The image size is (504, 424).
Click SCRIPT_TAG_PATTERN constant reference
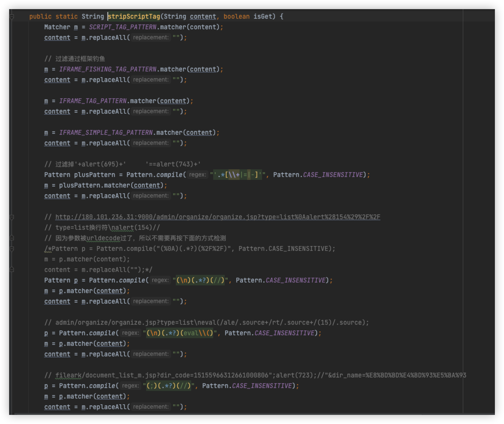tap(122, 27)
